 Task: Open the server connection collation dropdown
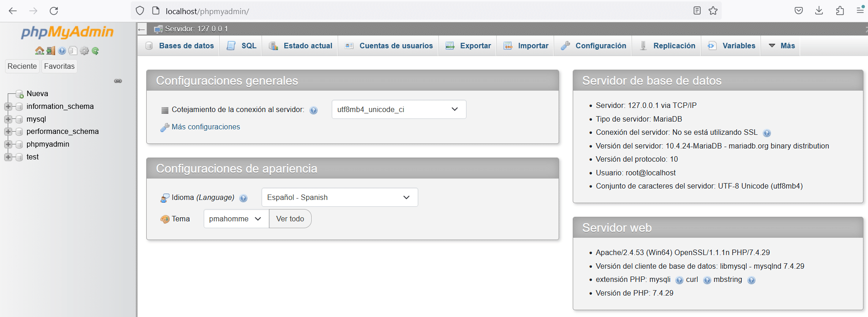(399, 109)
